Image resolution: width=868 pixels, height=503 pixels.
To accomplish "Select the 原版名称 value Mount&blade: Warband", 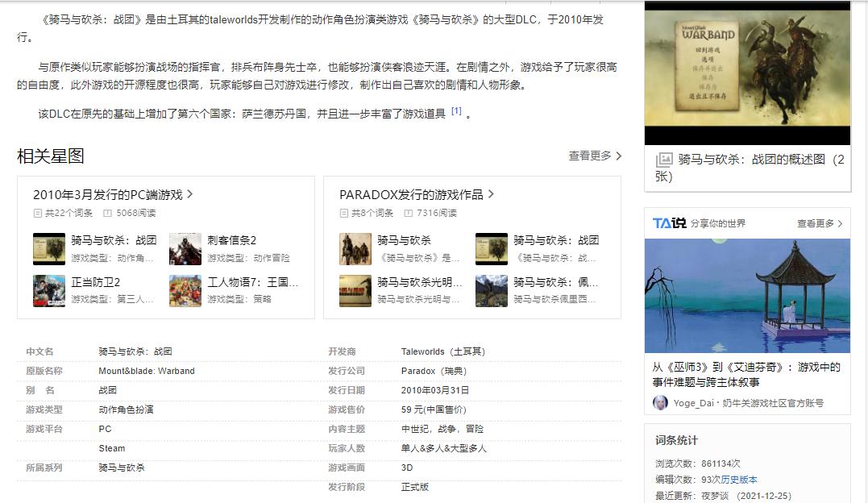I will (147, 371).
